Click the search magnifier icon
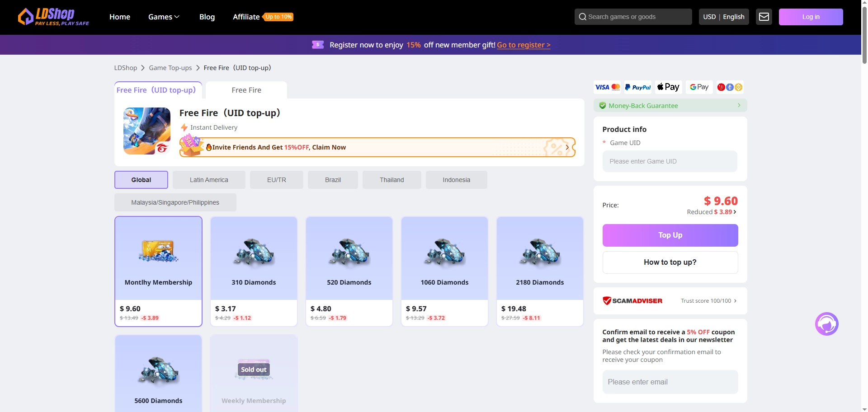 pyautogui.click(x=583, y=17)
